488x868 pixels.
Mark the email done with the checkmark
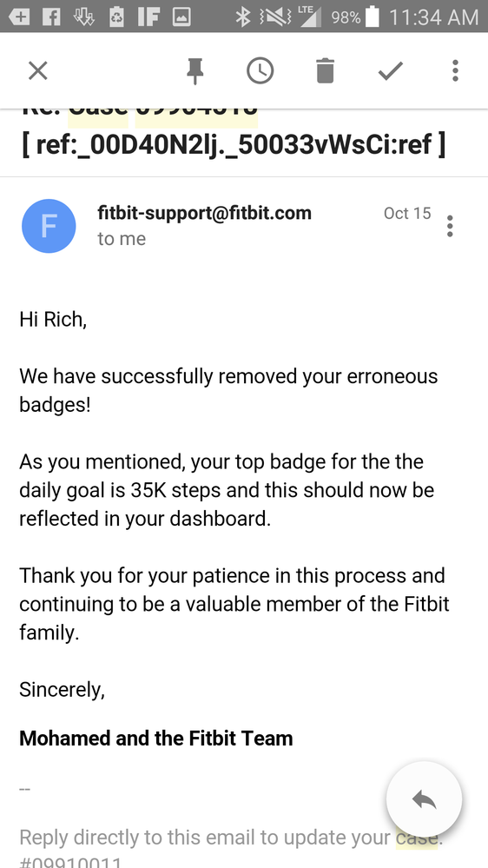391,71
